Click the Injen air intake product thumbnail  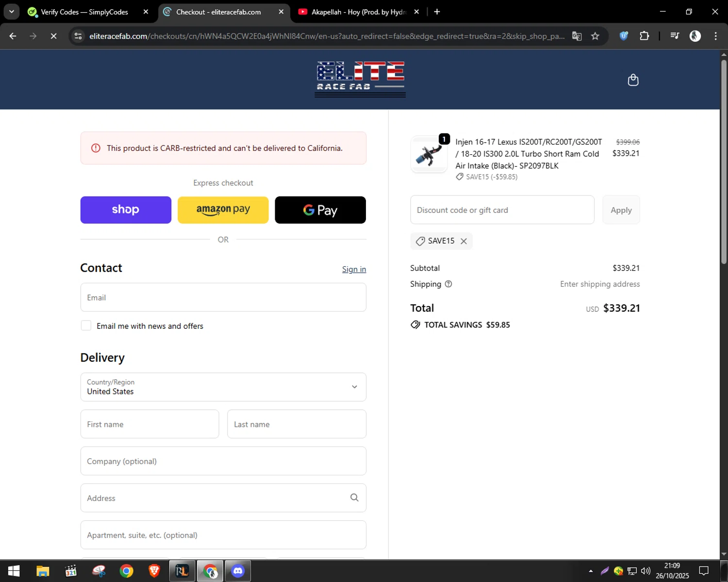tap(429, 154)
